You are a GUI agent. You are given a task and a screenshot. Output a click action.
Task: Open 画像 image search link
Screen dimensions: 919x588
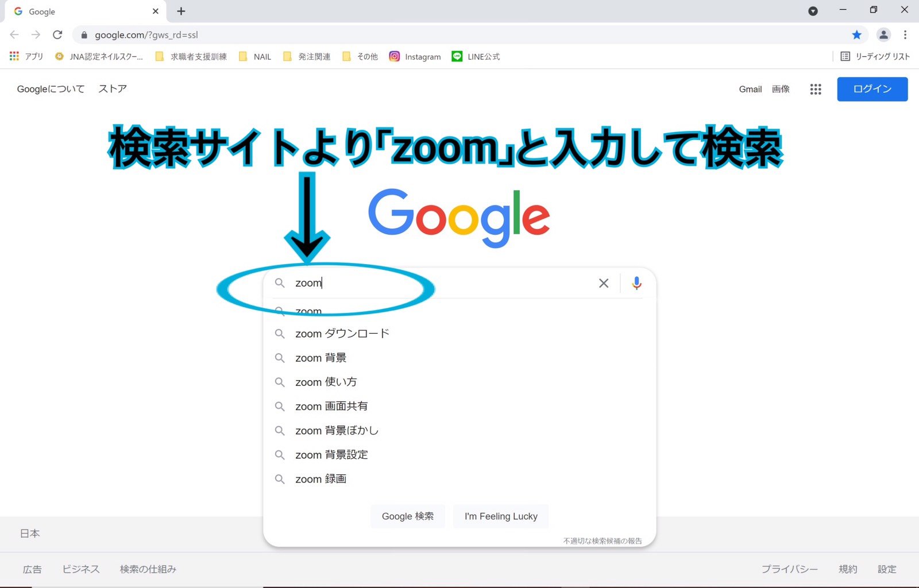(x=781, y=89)
